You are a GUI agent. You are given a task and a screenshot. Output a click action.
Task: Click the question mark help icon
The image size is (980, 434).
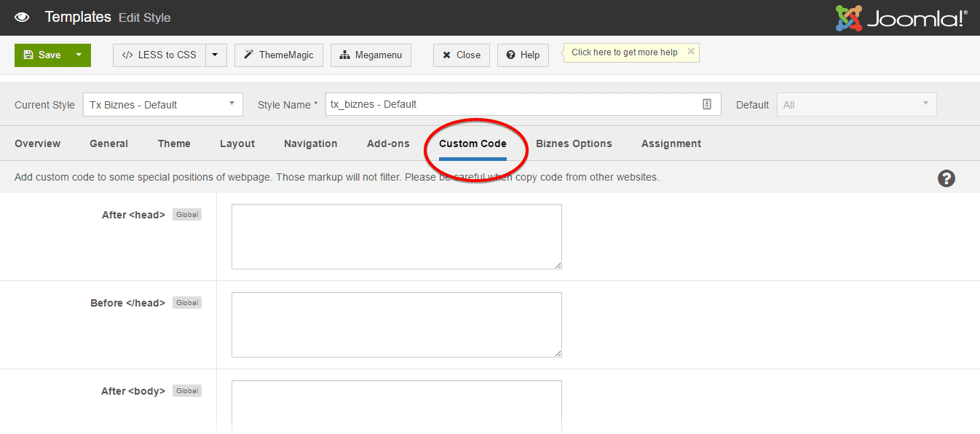pos(946,178)
